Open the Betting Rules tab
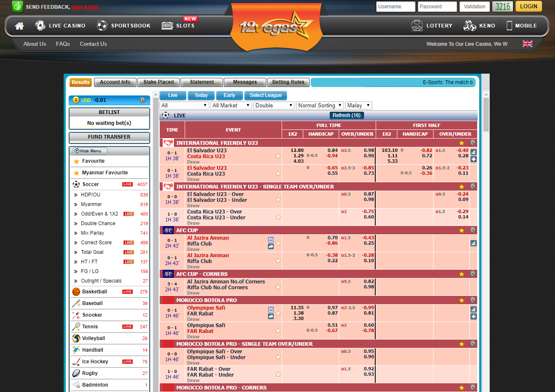555x392 pixels. pyautogui.click(x=288, y=82)
